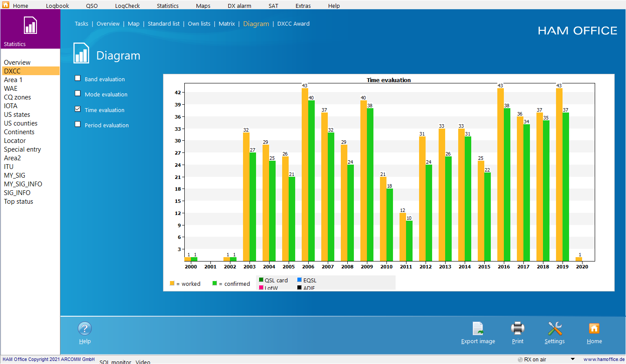The width and height of the screenshot is (626, 364).
Task: Open the LogCheck menu
Action: 127,6
